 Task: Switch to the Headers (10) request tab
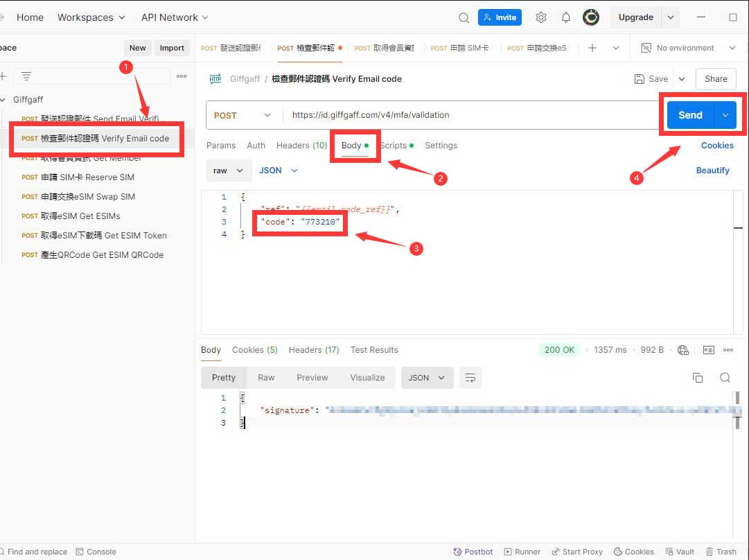click(301, 146)
